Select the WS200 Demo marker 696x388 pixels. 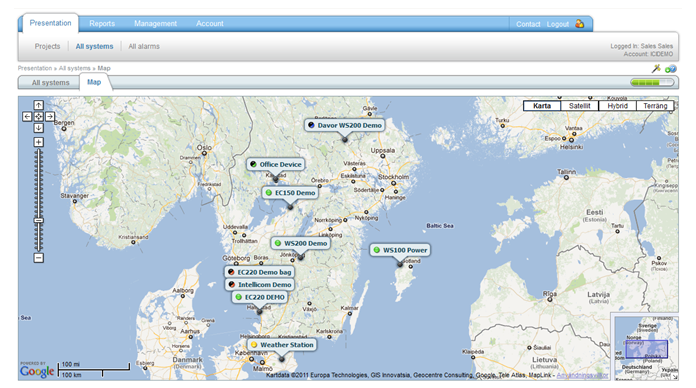[x=301, y=243]
